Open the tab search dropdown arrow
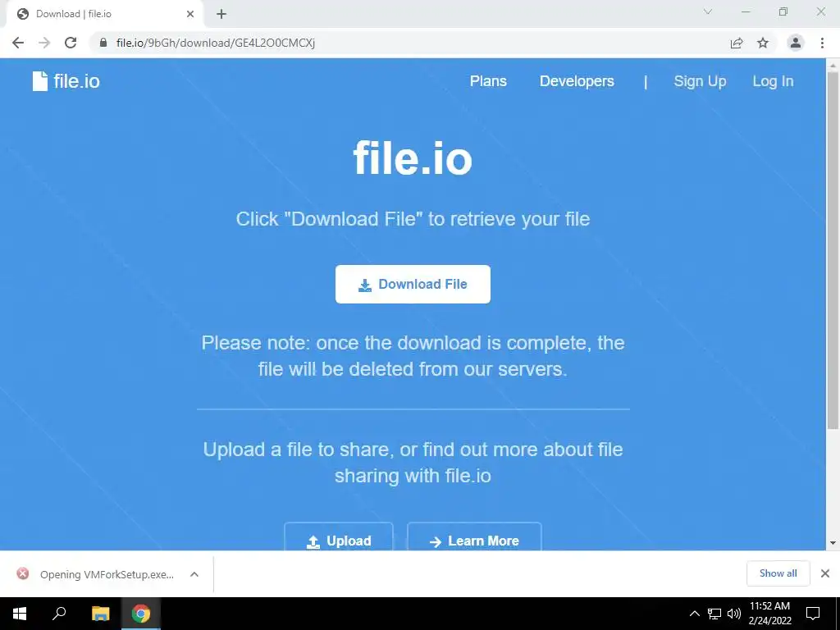 click(708, 11)
